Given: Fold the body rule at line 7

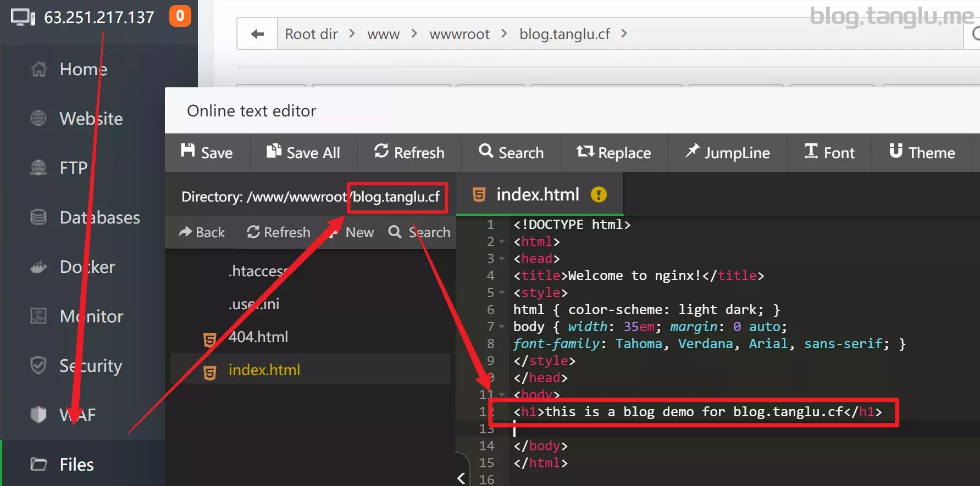Looking at the screenshot, I should [x=502, y=327].
